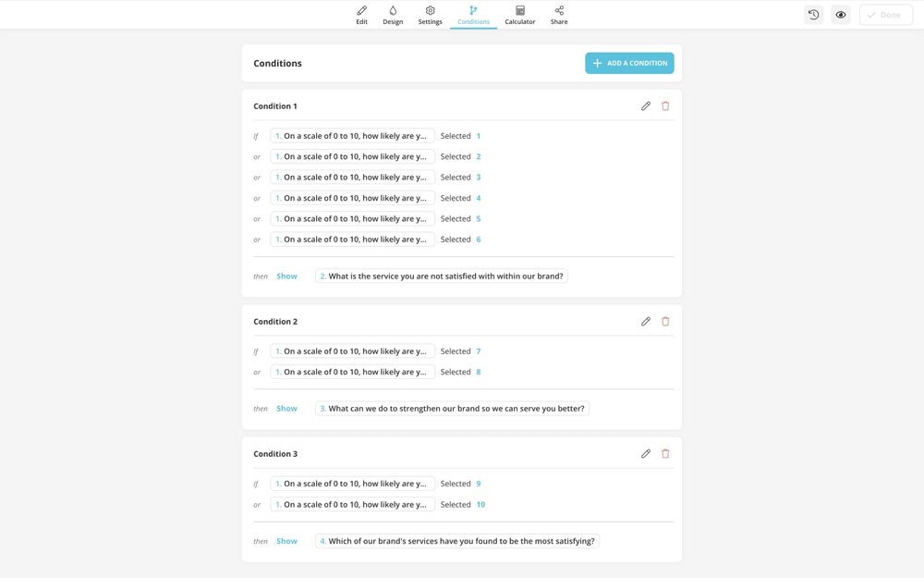
Task: Click the pencil edit icon for Condition 1
Action: (x=646, y=106)
